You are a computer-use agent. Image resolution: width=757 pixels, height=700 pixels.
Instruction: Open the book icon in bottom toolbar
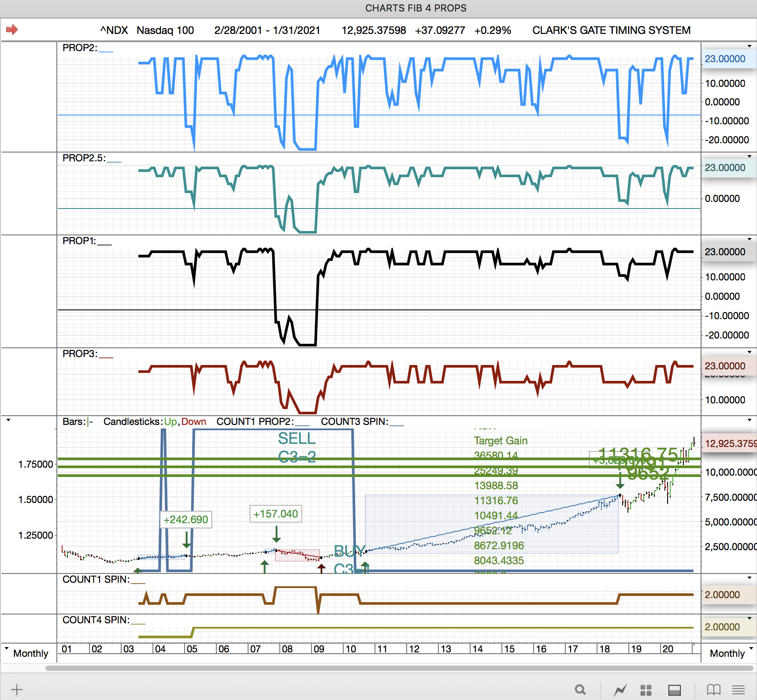(x=714, y=689)
